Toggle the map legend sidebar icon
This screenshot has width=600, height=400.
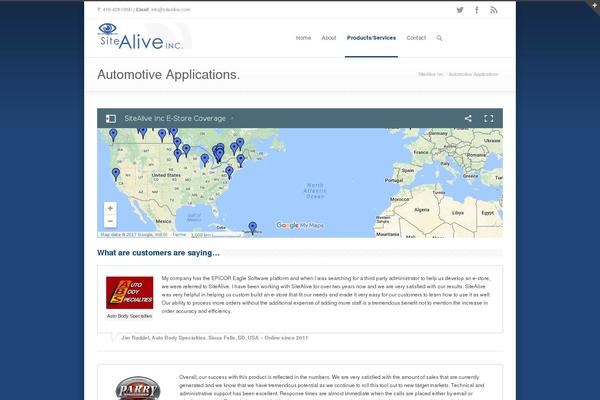(111, 119)
